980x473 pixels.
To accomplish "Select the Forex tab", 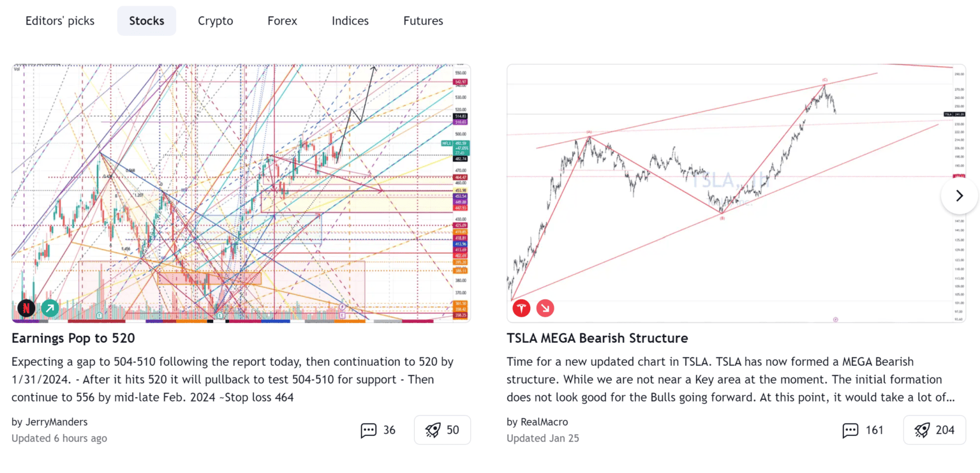I will click(282, 20).
